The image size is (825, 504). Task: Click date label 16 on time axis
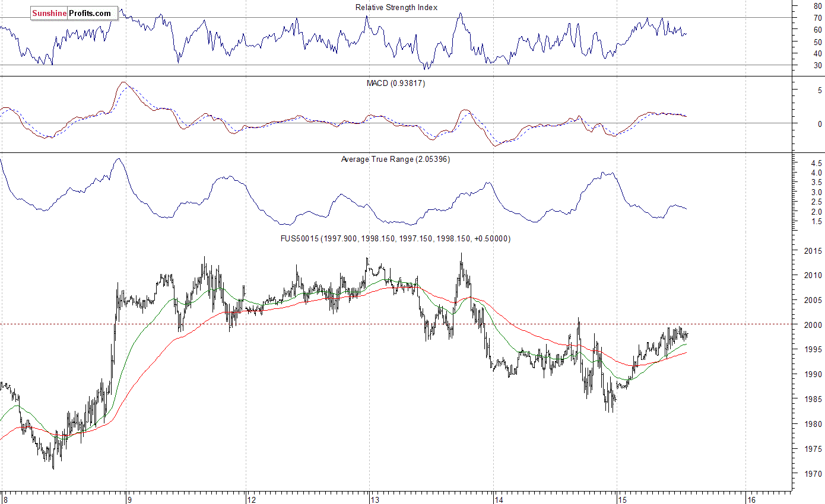[x=751, y=499]
